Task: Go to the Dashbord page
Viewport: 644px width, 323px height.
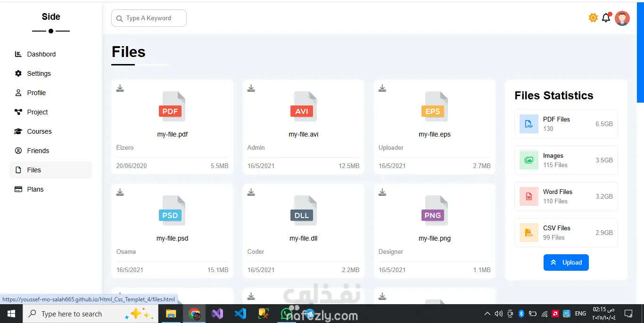Action: pos(51,54)
